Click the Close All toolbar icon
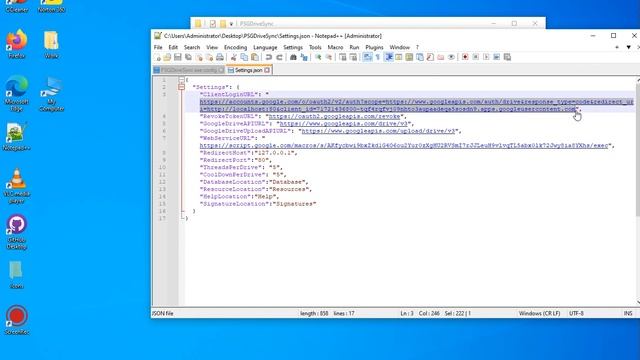 [209, 57]
